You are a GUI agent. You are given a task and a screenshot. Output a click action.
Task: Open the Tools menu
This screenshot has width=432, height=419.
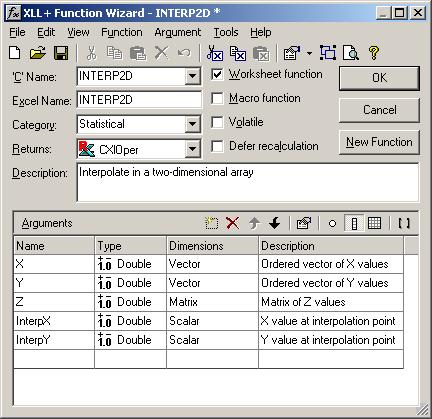point(226,32)
